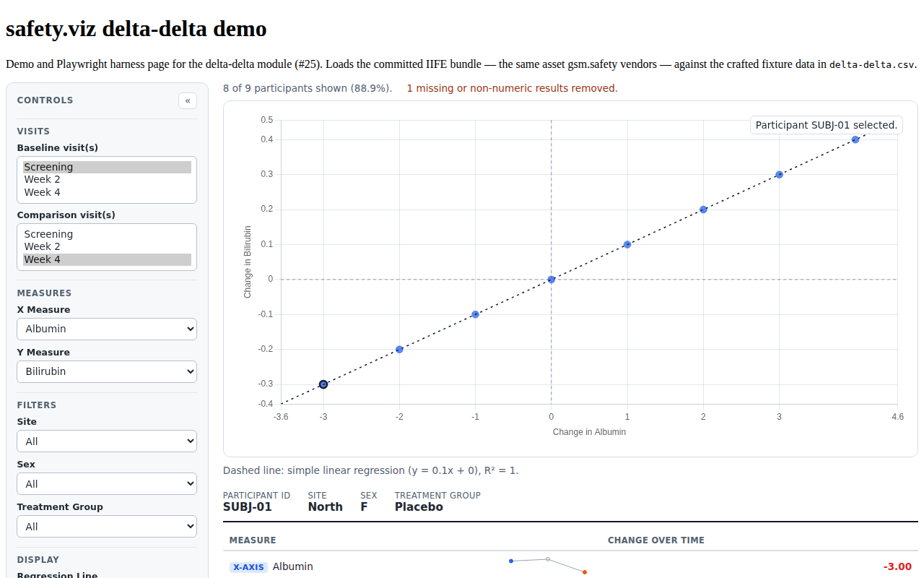Choose Week 4 as baseline visit
Screen dimensions: 924x578
coord(107,192)
